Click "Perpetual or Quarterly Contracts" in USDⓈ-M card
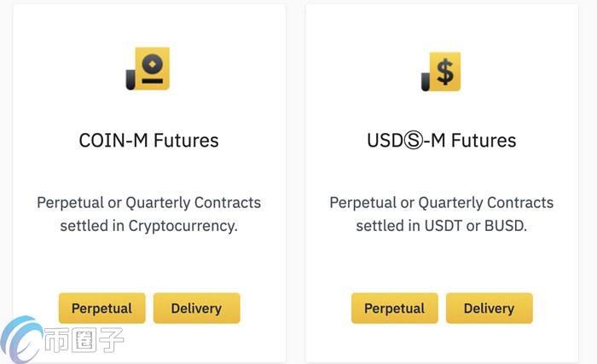 tap(441, 203)
